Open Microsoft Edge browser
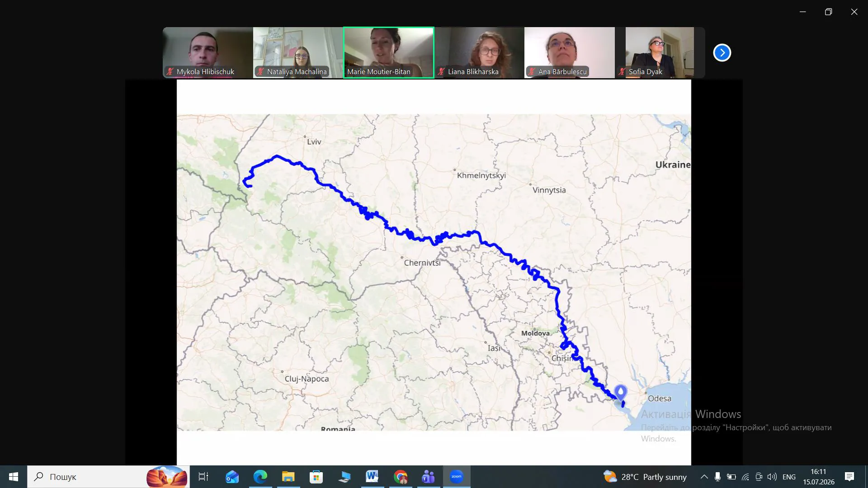 pos(260,477)
